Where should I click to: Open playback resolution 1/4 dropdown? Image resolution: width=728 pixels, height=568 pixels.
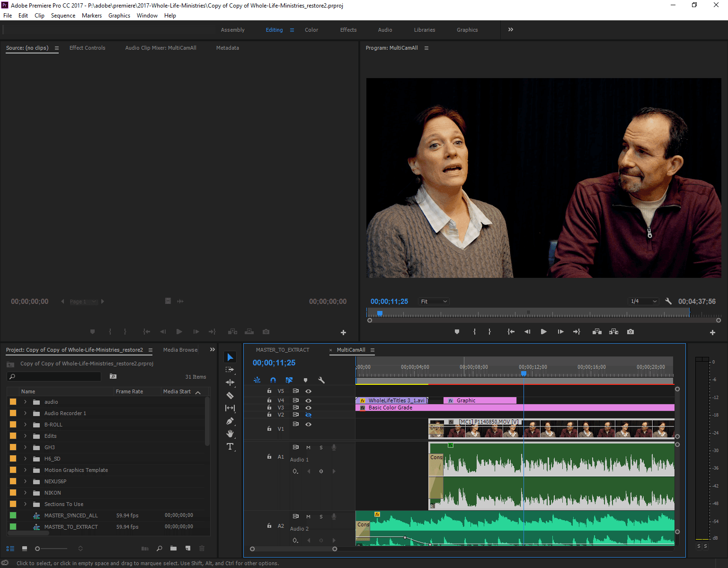click(x=644, y=302)
